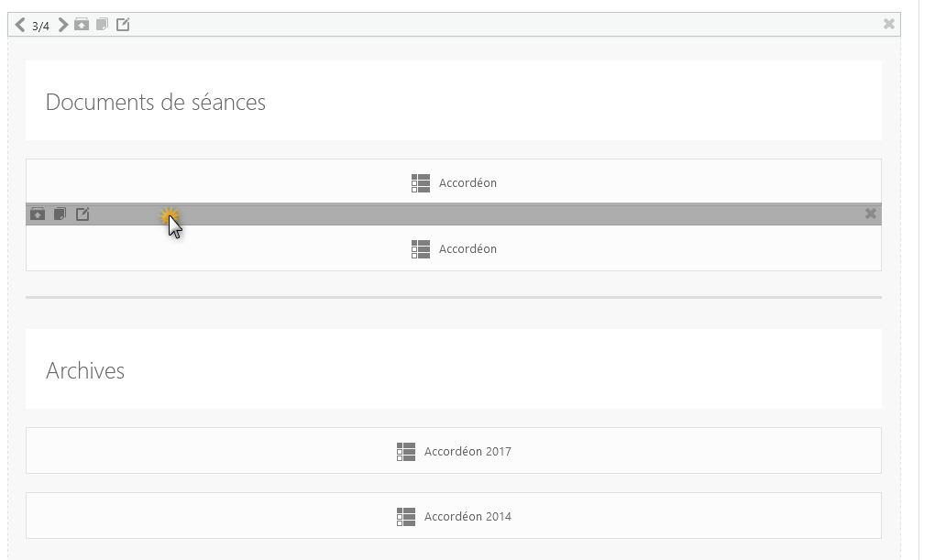Click the Archives heading block

(453, 369)
